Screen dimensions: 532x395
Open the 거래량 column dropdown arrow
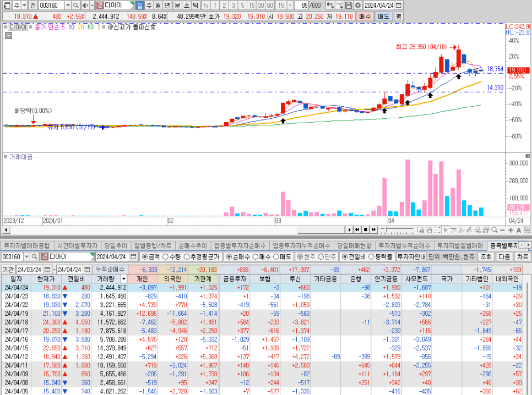[124, 279]
